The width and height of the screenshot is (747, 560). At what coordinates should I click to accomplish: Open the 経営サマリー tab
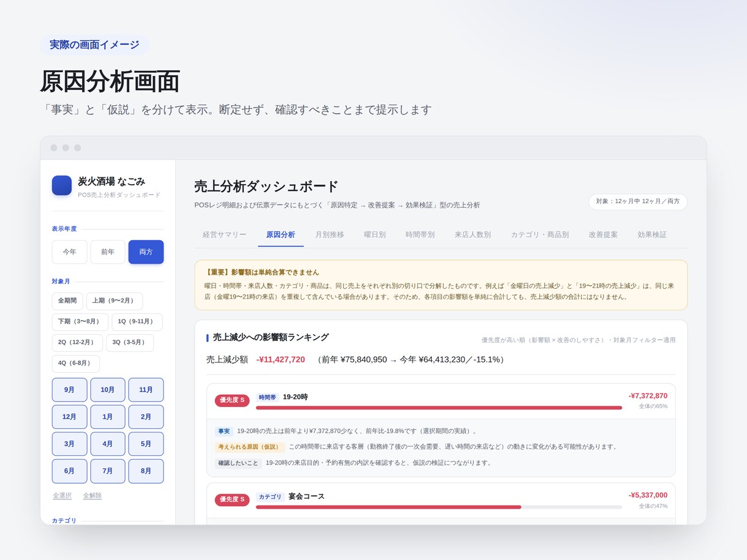coord(225,234)
